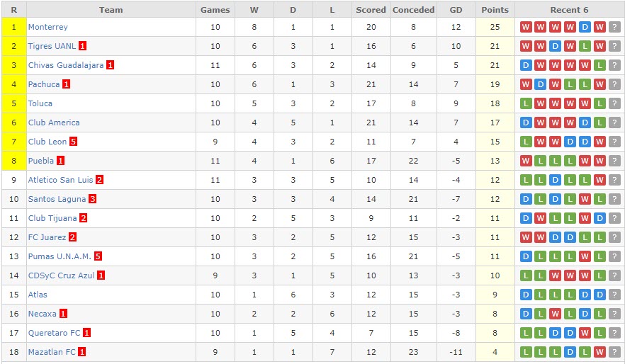Screen dimensions: 625x364
Task: Click Pachuca's highlighted 19 points cell
Action: coord(495,84)
